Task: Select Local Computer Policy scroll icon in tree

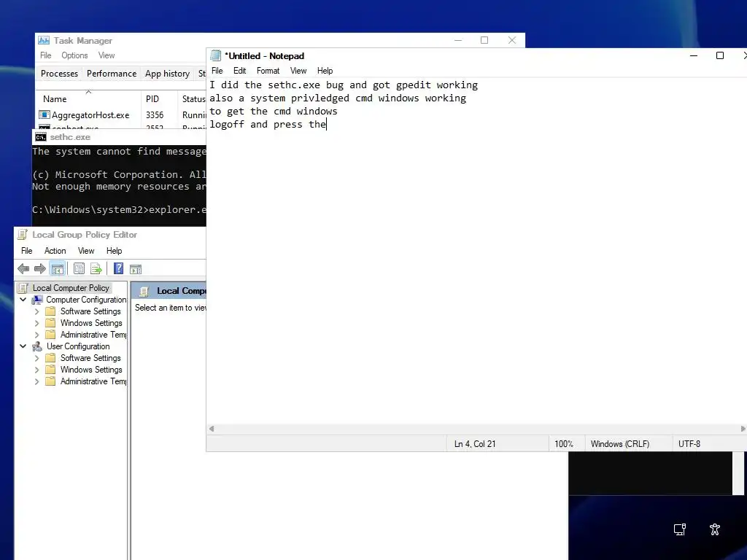Action: pos(23,287)
